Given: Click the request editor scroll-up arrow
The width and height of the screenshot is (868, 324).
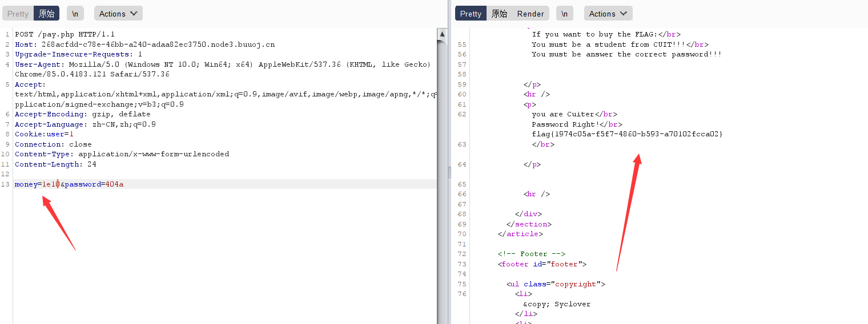Looking at the screenshot, I should pyautogui.click(x=442, y=34).
